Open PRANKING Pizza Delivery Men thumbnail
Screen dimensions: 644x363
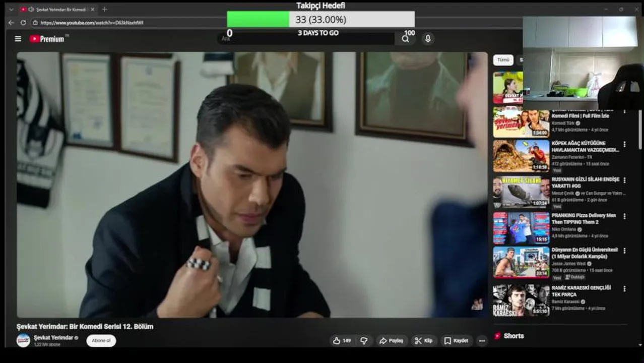(x=521, y=228)
